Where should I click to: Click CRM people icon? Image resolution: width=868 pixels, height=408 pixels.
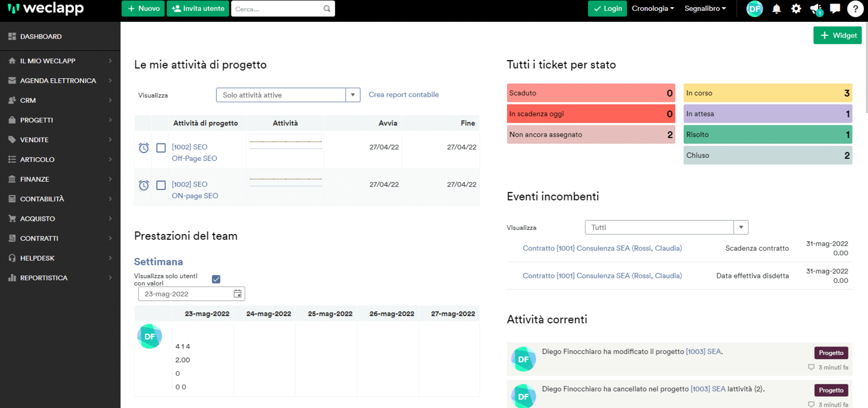pyautogui.click(x=12, y=100)
